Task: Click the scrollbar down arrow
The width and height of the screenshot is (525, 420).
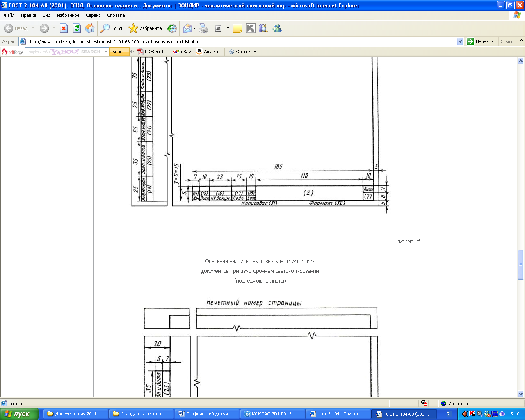Action: coord(521,394)
